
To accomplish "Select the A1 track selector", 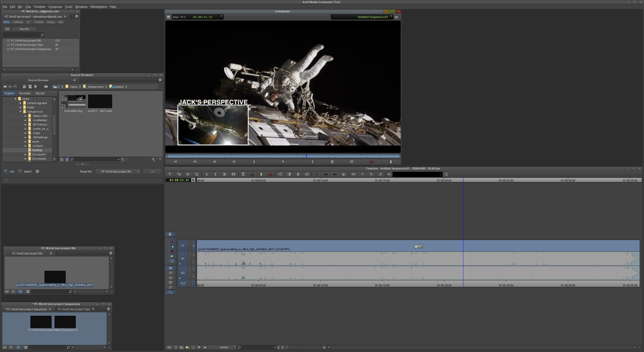I will coord(183,258).
